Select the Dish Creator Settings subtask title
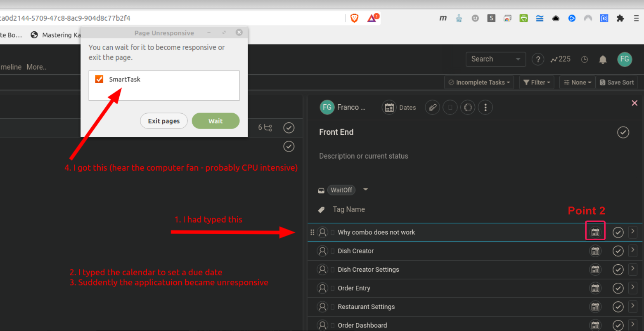Viewport: 644px width, 331px height. (x=369, y=270)
